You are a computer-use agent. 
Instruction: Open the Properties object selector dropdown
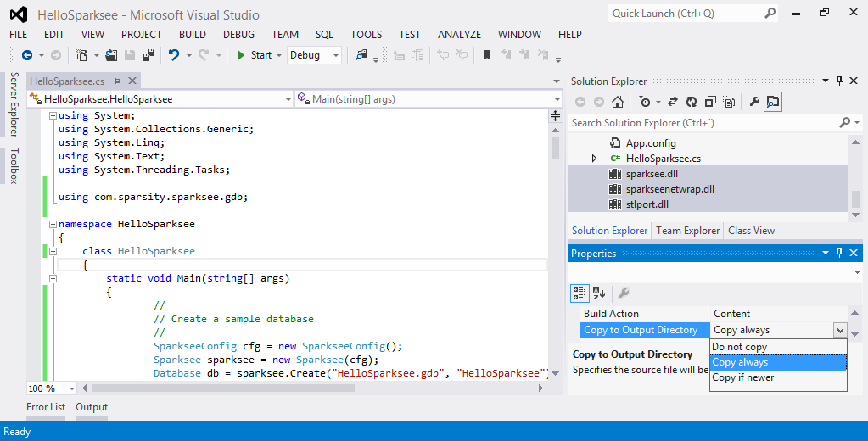click(x=858, y=273)
